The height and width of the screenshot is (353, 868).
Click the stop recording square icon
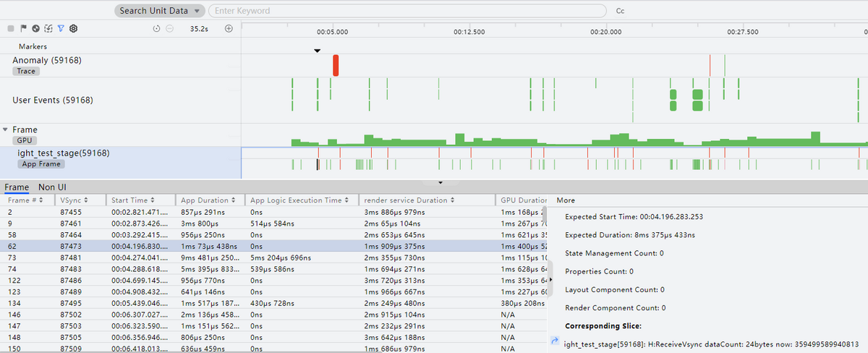click(x=11, y=29)
